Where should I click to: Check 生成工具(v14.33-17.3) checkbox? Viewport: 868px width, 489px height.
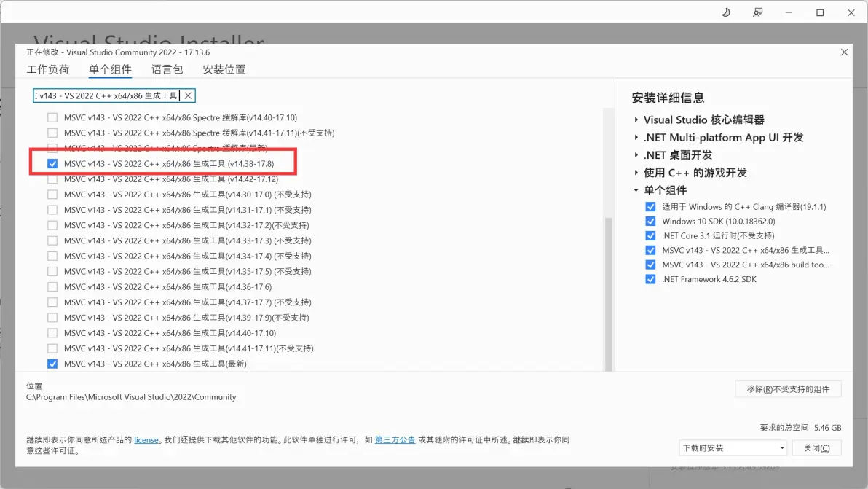pyautogui.click(x=52, y=241)
